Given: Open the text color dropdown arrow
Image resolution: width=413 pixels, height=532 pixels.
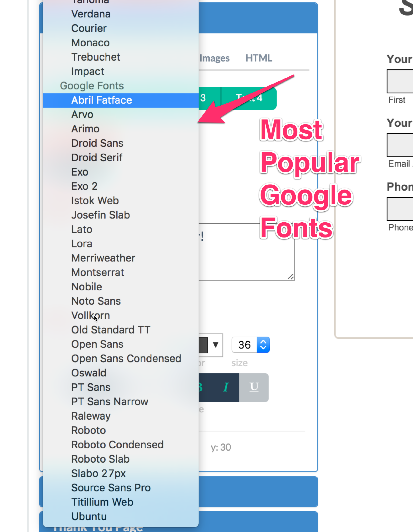Looking at the screenshot, I should click(215, 345).
